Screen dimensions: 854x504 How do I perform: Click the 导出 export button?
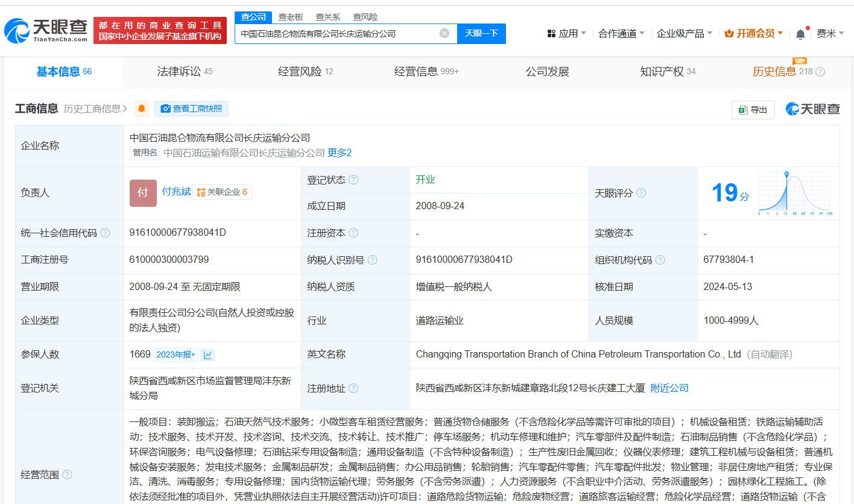coord(753,110)
